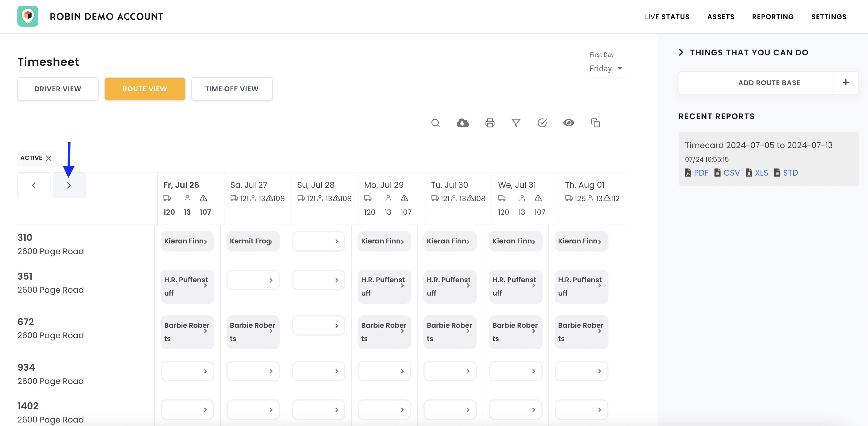This screenshot has width=868, height=426.
Task: Open Reporting menu
Action: click(773, 17)
